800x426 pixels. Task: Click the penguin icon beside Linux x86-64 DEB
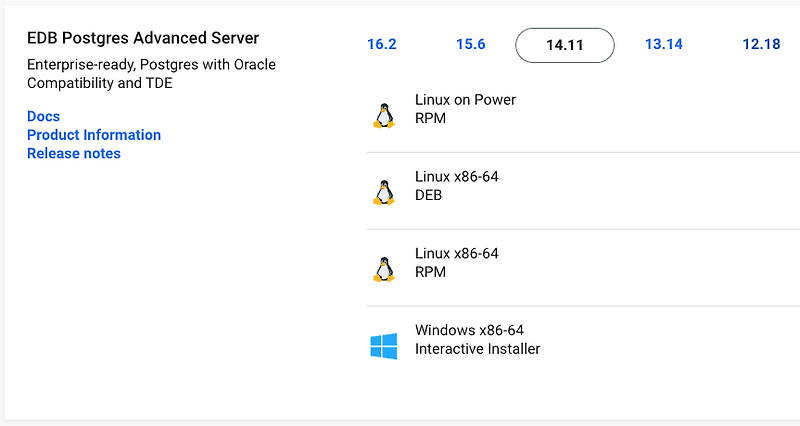tap(383, 192)
